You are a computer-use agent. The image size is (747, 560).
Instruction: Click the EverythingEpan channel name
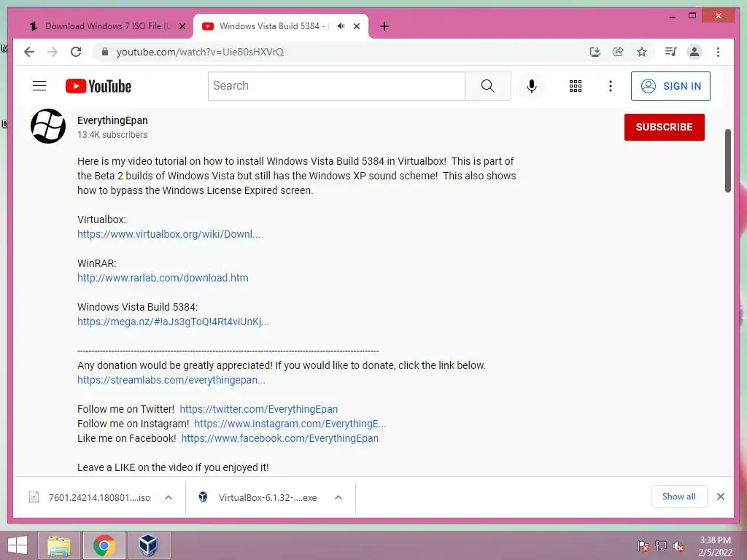[112, 120]
